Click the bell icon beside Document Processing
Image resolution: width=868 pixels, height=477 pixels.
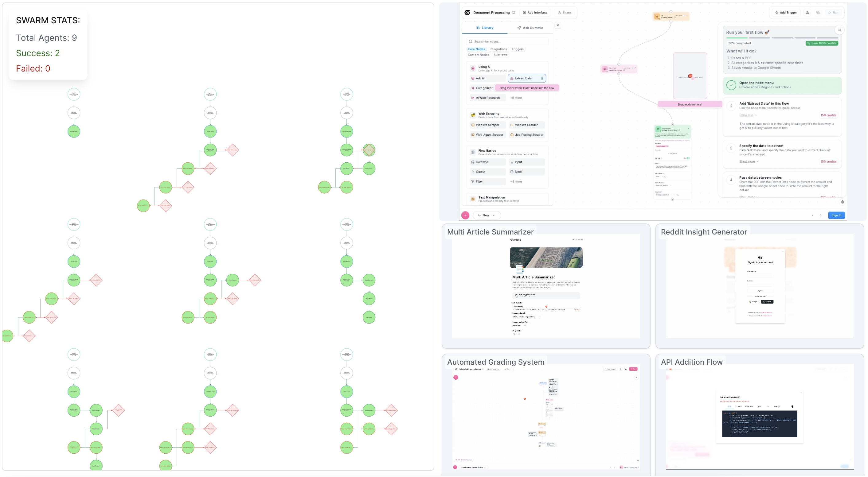pos(514,13)
